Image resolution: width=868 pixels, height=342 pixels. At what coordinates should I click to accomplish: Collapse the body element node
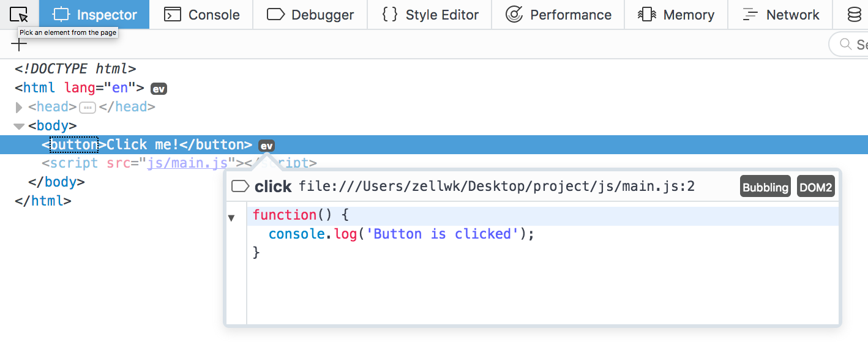click(x=19, y=127)
